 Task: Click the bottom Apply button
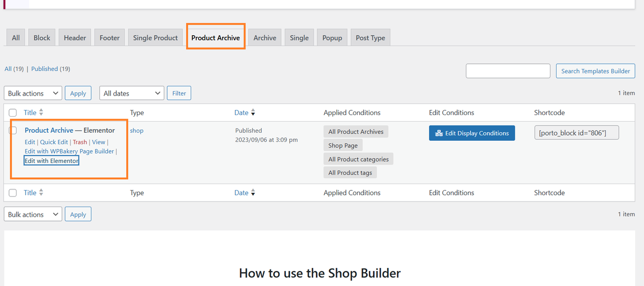click(x=78, y=214)
